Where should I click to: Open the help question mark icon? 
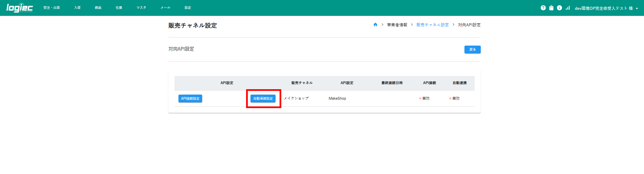[543, 8]
